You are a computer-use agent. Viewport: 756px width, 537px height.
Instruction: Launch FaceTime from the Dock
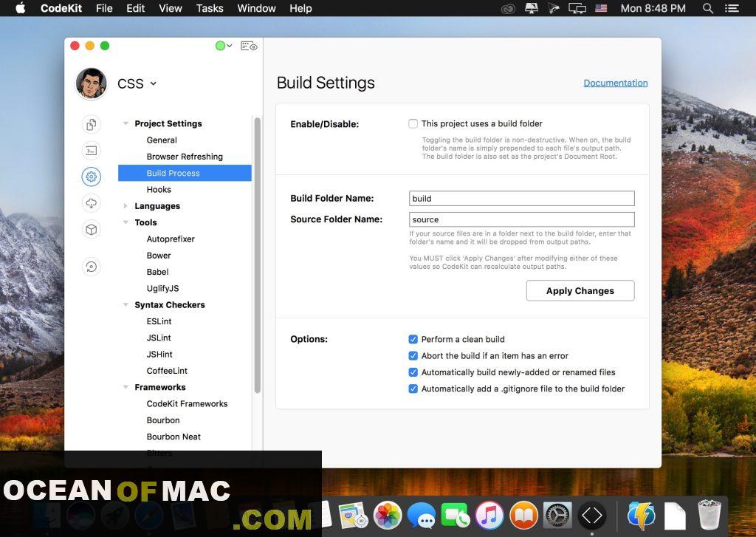pyautogui.click(x=455, y=516)
